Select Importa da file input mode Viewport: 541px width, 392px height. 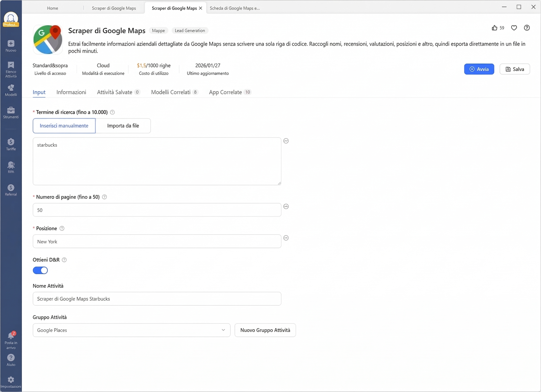(x=123, y=126)
